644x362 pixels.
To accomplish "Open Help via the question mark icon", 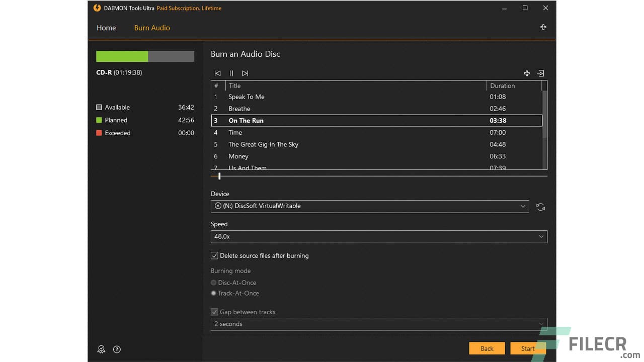I will pyautogui.click(x=117, y=349).
